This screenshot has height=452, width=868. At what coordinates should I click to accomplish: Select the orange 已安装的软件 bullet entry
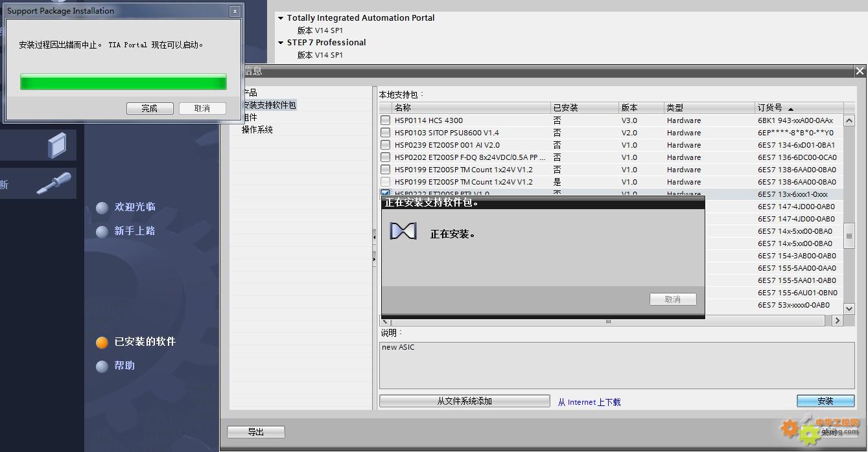pyautogui.click(x=136, y=342)
